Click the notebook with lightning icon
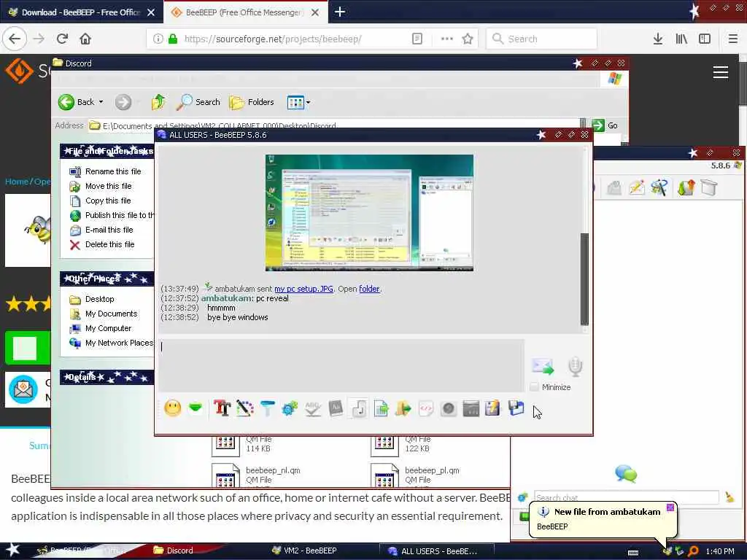 [x=492, y=408]
